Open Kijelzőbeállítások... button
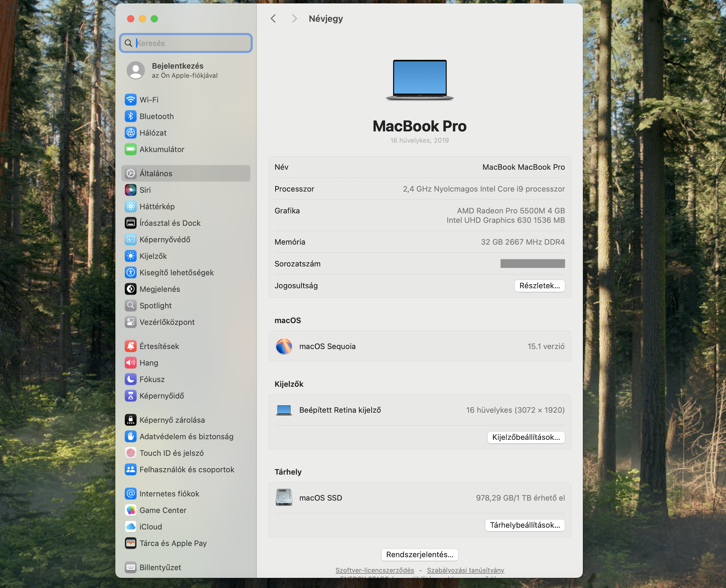The width and height of the screenshot is (726, 588). click(526, 437)
